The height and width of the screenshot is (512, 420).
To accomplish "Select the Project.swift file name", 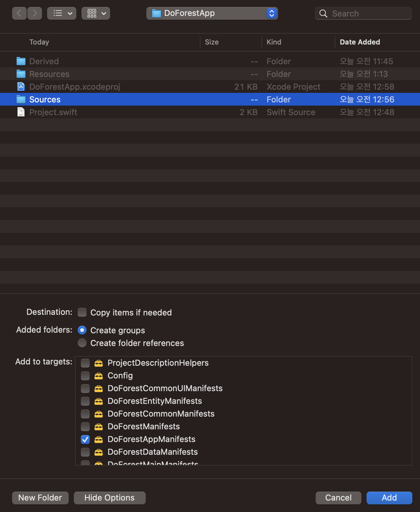I will click(x=53, y=112).
